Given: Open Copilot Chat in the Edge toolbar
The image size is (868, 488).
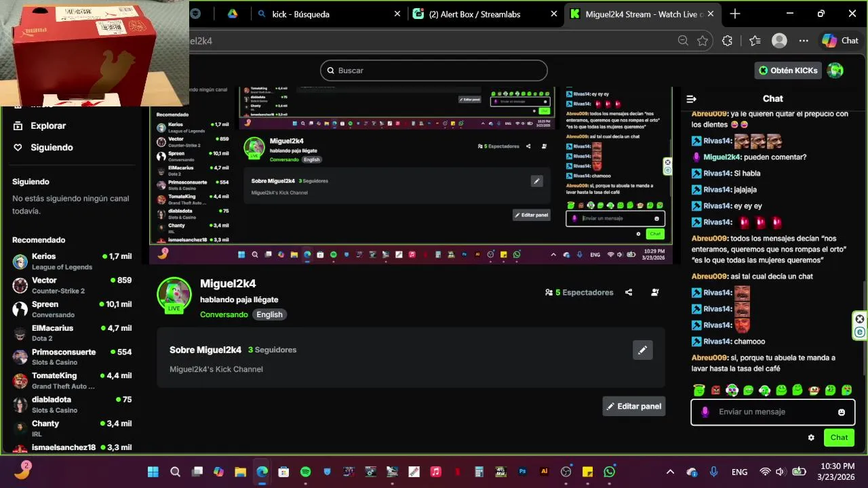Looking at the screenshot, I should pos(840,41).
